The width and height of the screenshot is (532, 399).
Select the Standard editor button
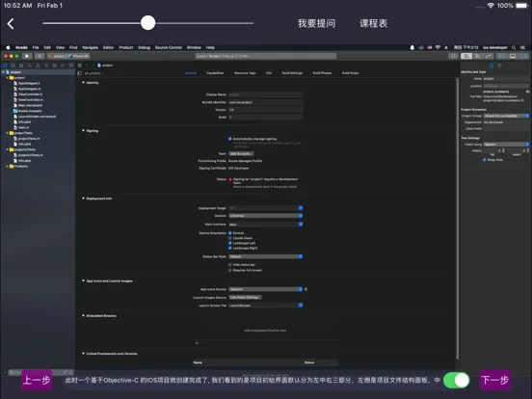(x=466, y=56)
